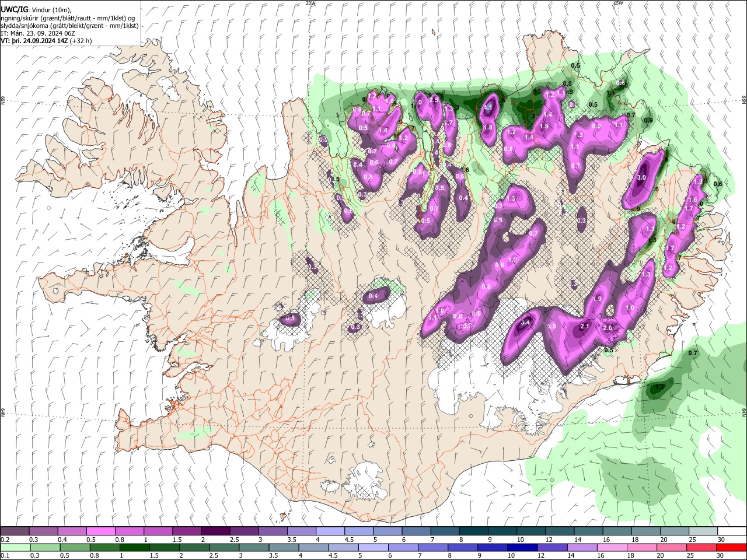747x560 pixels.
Task: Click the '(+32 h)' forecast offset text
Action: click(81, 41)
